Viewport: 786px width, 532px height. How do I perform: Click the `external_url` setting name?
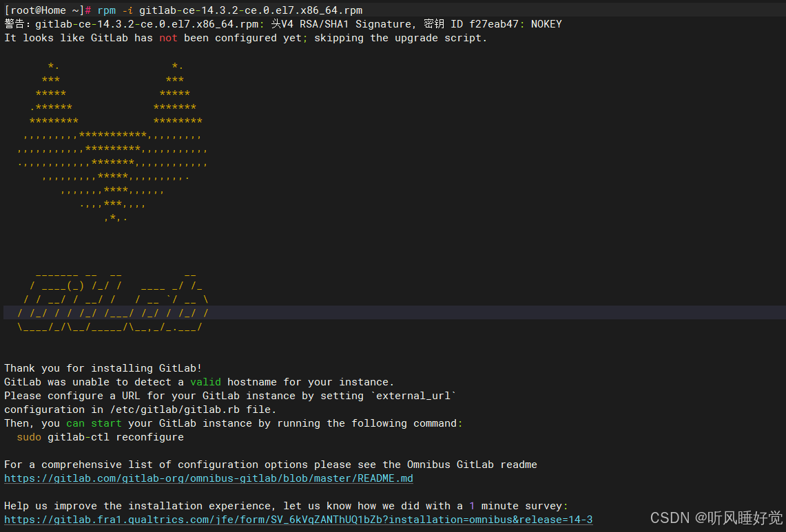pyautogui.click(x=413, y=396)
